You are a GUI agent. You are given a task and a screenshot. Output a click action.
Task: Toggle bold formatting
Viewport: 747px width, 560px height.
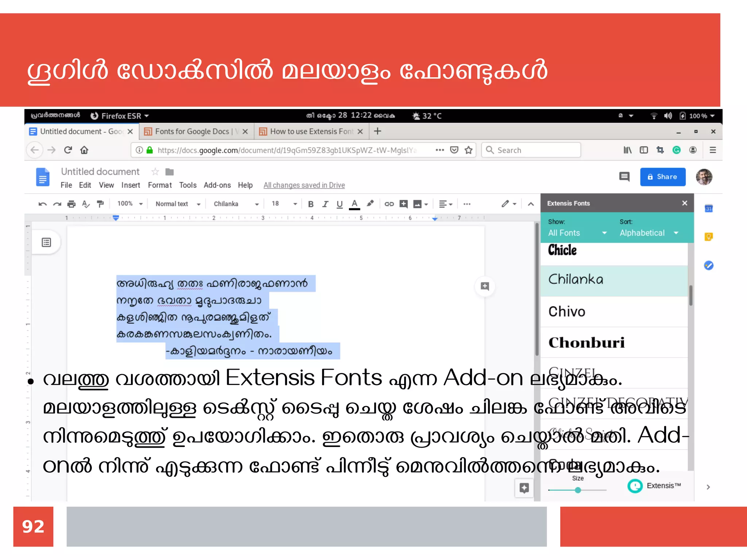tap(311, 204)
